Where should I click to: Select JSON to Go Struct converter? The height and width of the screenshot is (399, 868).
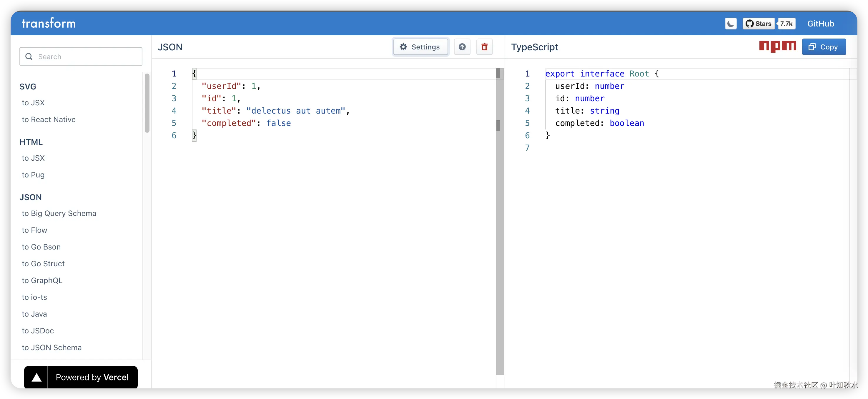(43, 264)
